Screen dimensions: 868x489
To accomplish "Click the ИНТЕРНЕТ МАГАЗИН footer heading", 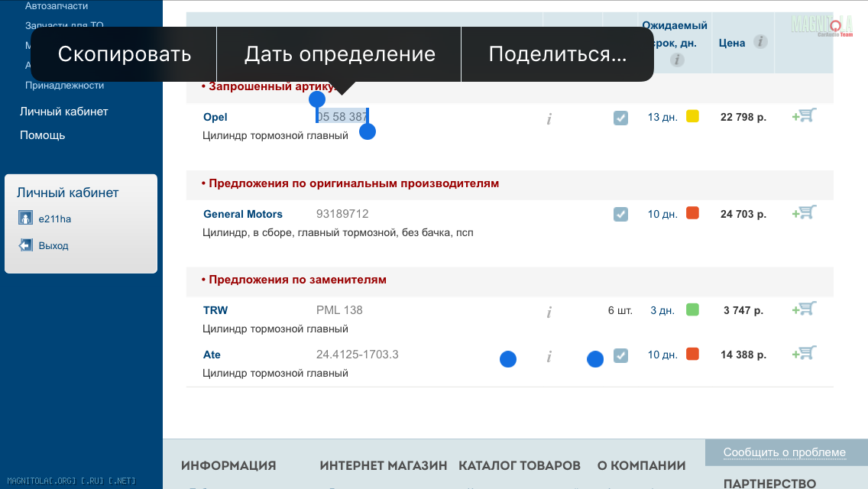I will click(383, 466).
